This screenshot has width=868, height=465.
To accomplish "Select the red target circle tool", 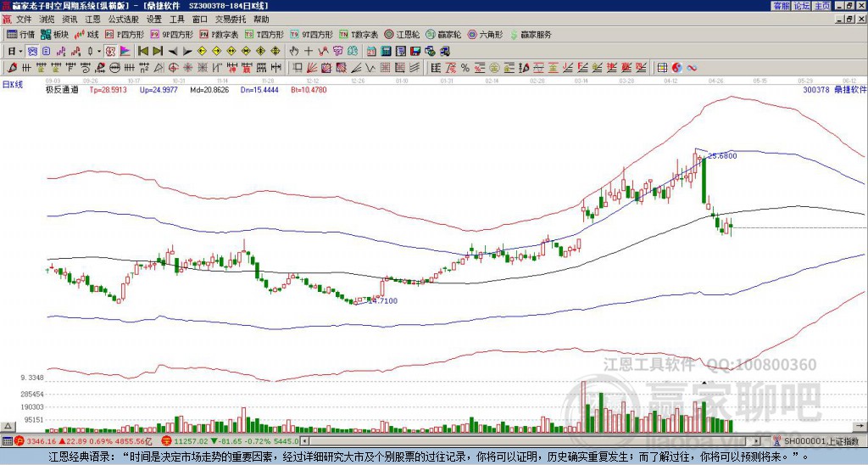I will pos(173,68).
